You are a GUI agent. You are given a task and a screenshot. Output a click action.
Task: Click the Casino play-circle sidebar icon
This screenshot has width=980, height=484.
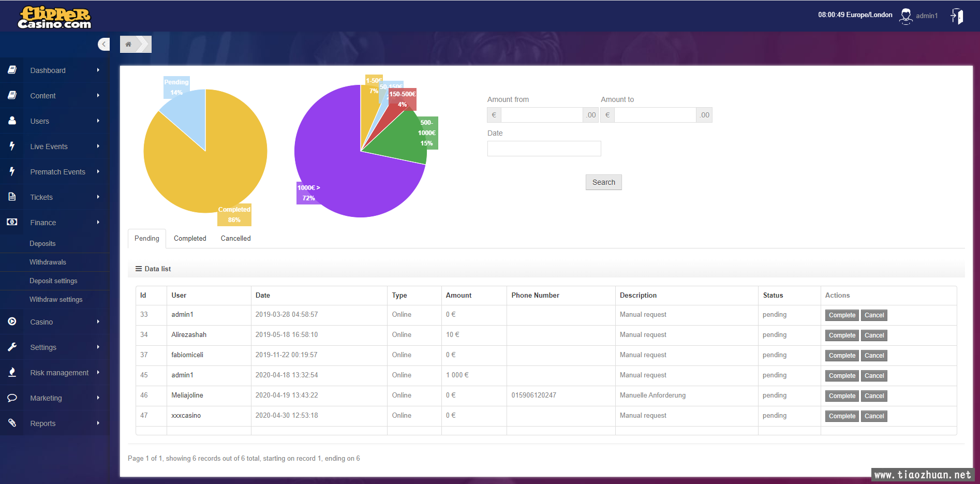pyautogui.click(x=12, y=321)
